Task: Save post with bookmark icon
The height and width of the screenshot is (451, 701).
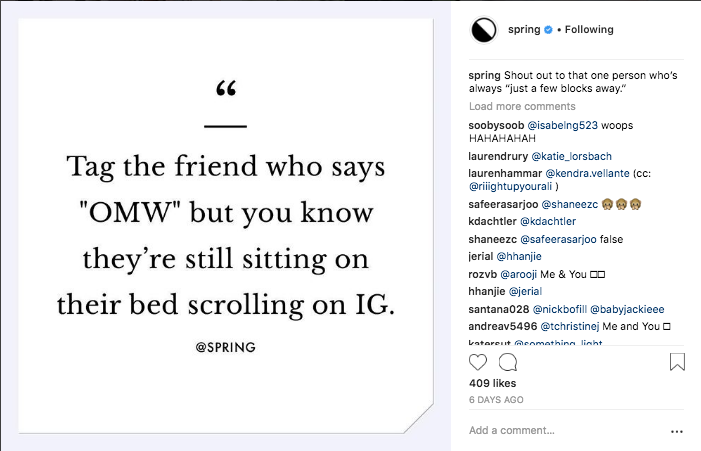Action: [x=677, y=361]
